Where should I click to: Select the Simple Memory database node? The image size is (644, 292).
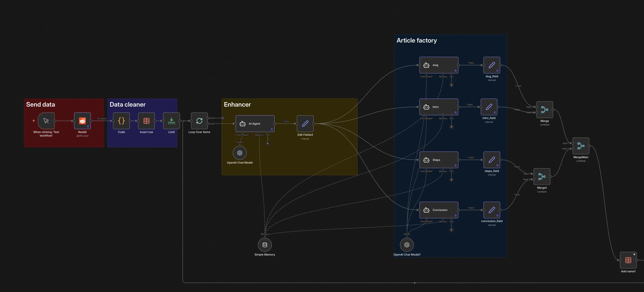tap(265, 245)
